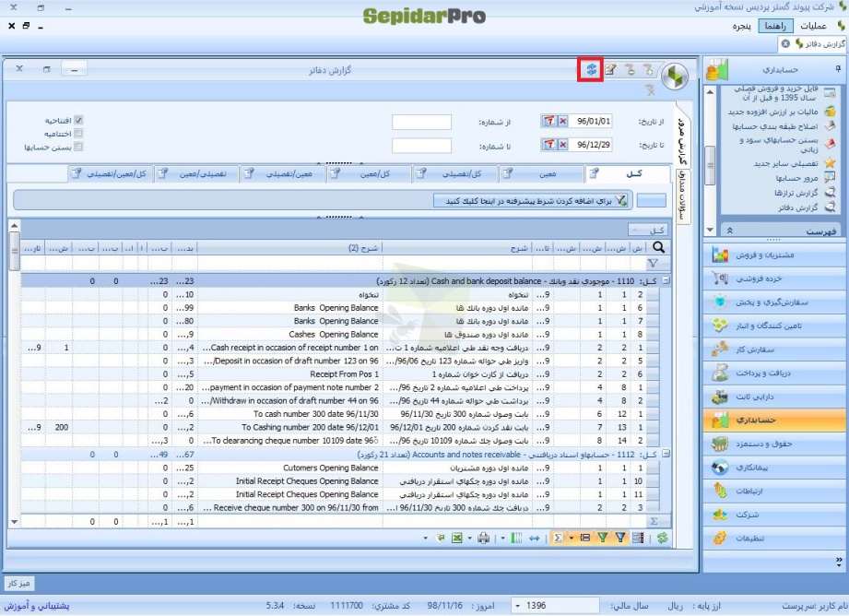Clear the تا تاریخ date with red X

(563, 145)
